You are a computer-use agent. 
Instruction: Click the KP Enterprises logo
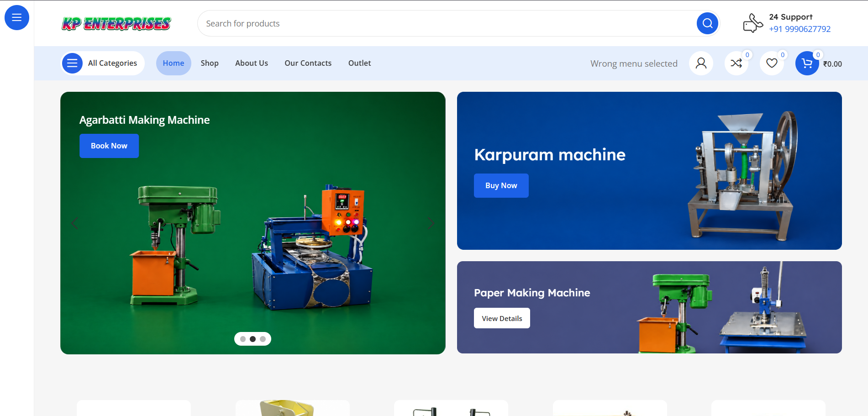point(116,23)
